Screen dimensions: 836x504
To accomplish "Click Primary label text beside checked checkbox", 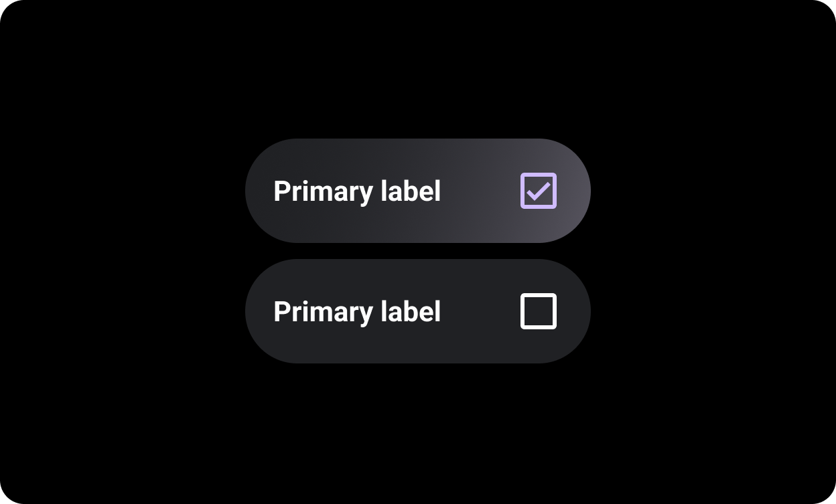I will [357, 191].
